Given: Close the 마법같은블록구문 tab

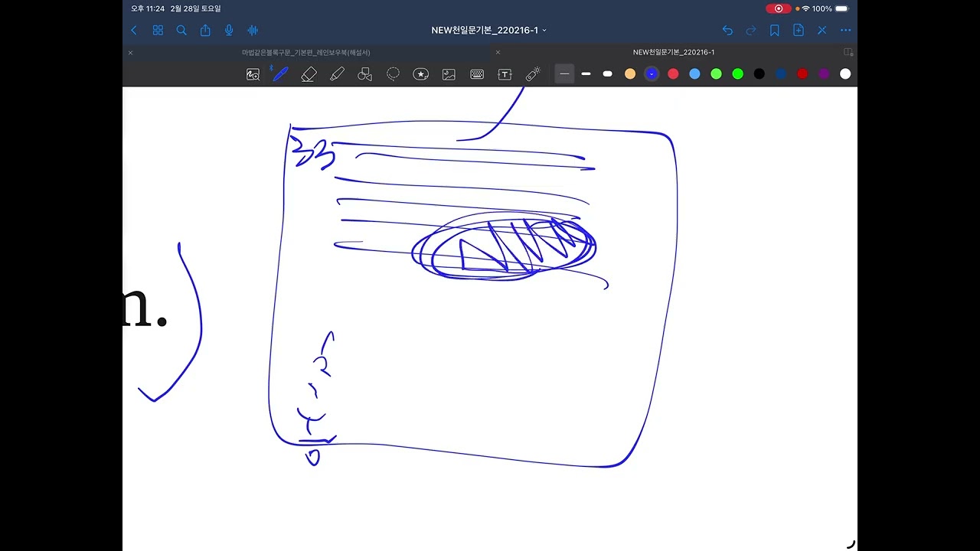Looking at the screenshot, I should pos(130,53).
